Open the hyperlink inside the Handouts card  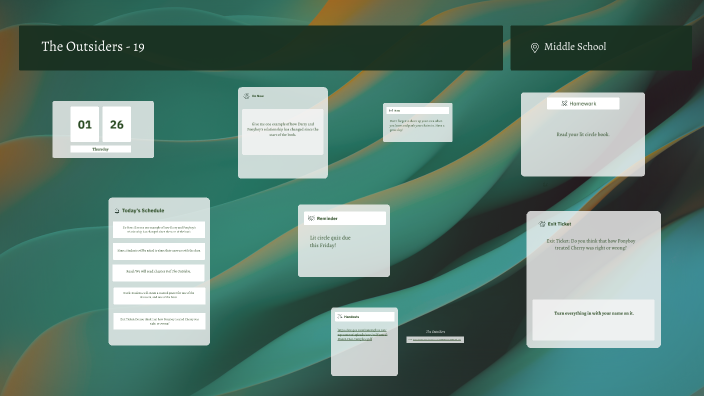[362, 334]
